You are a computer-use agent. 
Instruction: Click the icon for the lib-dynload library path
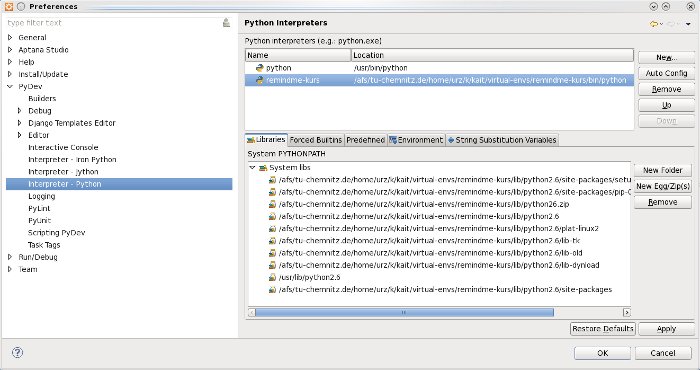272,265
